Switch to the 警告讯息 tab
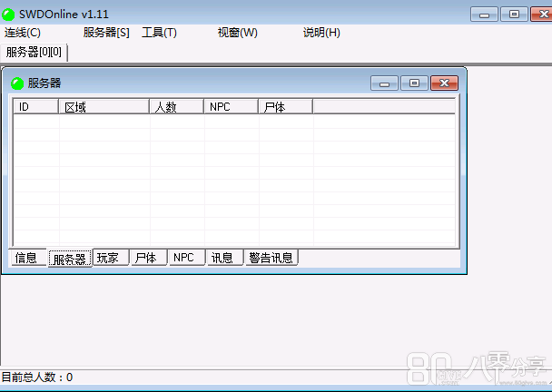Viewport: 552px width, 392px height. coord(271,258)
